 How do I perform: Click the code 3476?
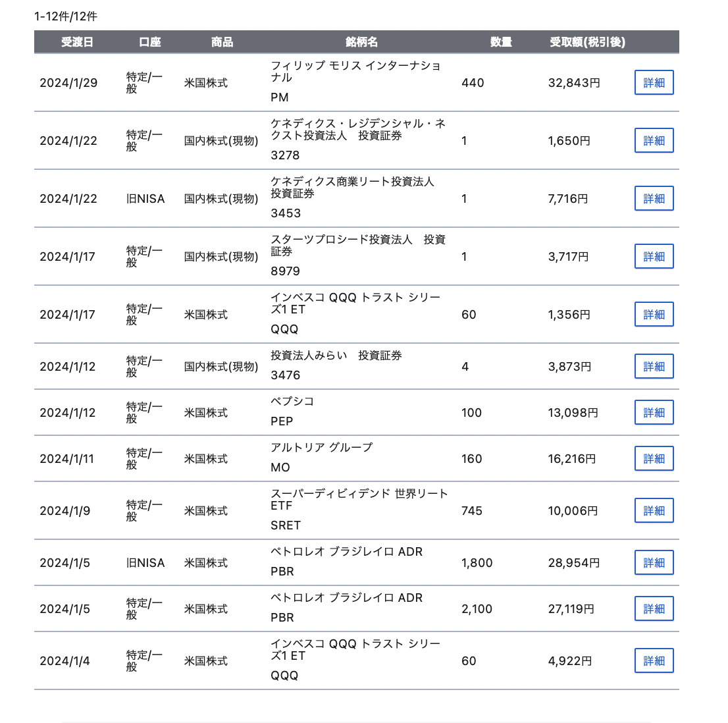click(285, 375)
